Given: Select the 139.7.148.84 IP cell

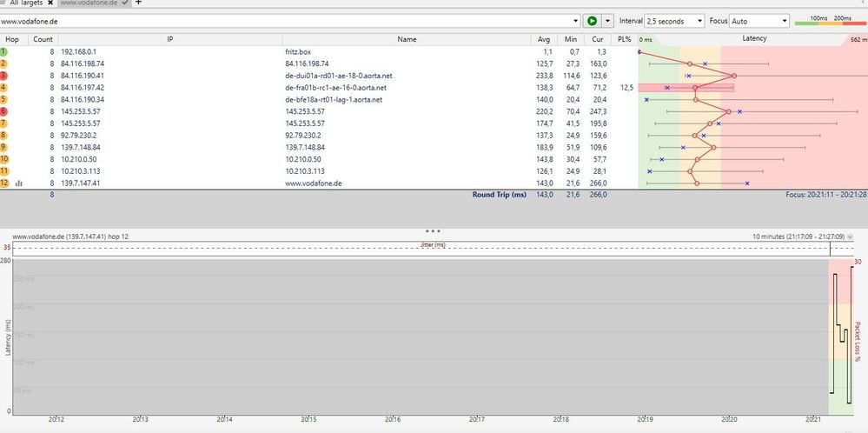Looking at the screenshot, I should [81, 147].
